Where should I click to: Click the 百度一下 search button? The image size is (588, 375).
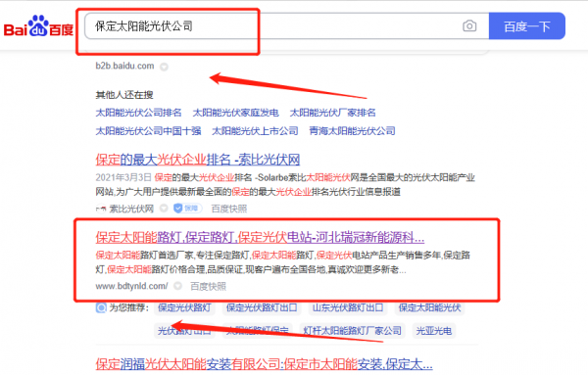coord(527,25)
